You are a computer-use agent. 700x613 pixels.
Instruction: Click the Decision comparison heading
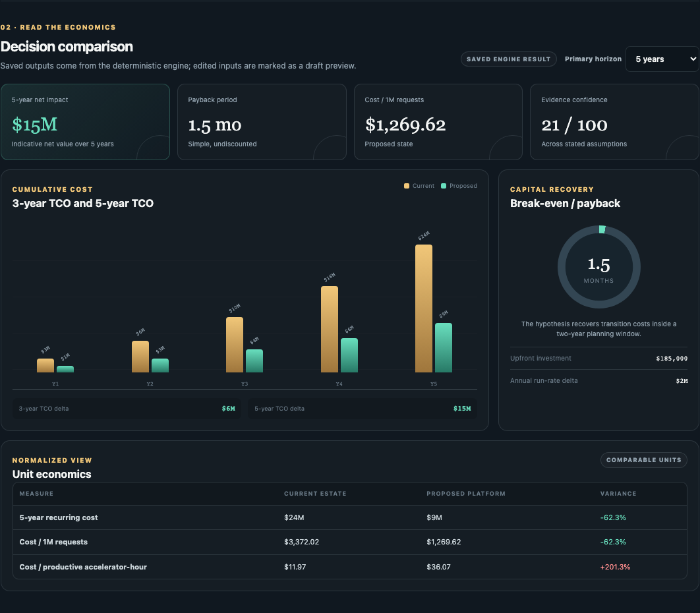point(67,46)
